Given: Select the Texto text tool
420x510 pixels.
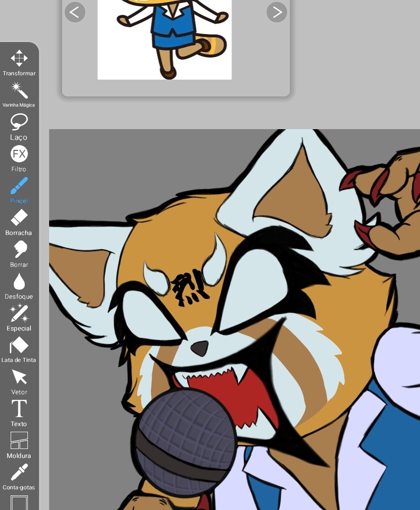Looking at the screenshot, I should pyautogui.click(x=19, y=414).
